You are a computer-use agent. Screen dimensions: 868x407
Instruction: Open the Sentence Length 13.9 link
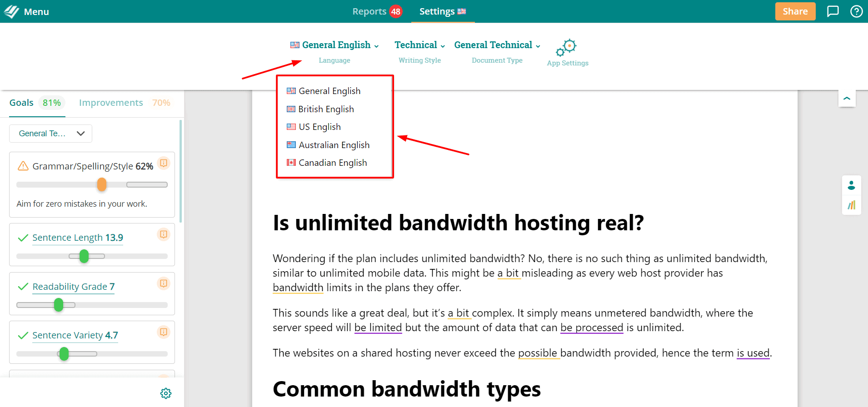78,238
